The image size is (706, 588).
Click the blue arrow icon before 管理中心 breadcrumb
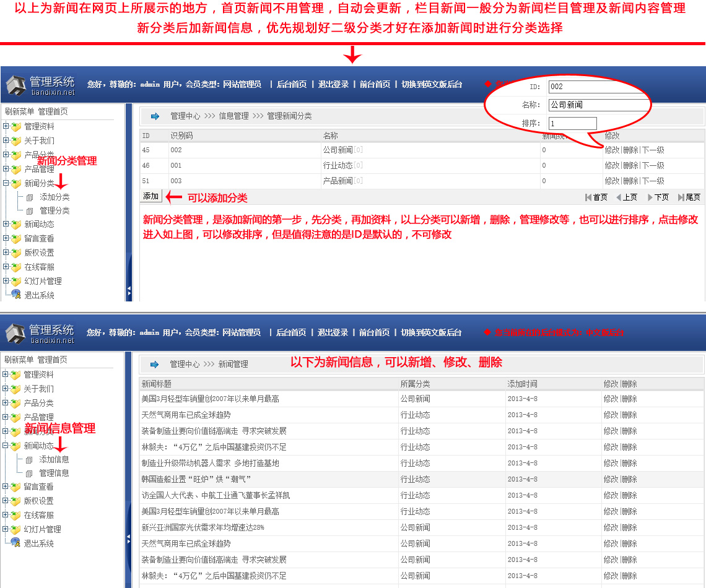154,115
